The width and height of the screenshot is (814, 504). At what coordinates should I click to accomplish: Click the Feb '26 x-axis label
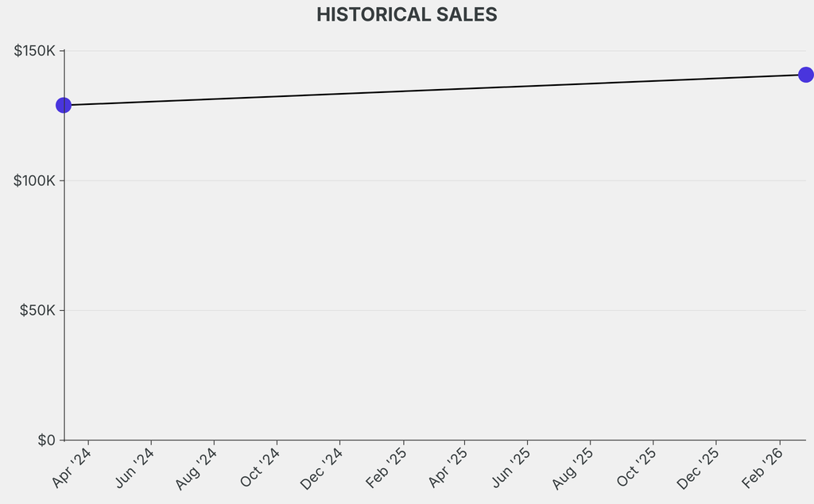point(763,468)
